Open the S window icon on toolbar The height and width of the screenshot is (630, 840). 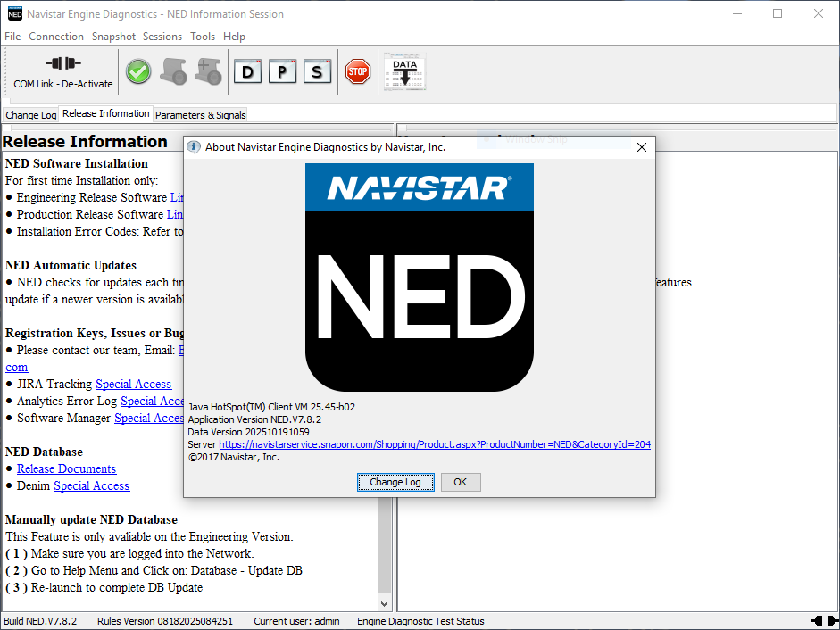(x=317, y=71)
